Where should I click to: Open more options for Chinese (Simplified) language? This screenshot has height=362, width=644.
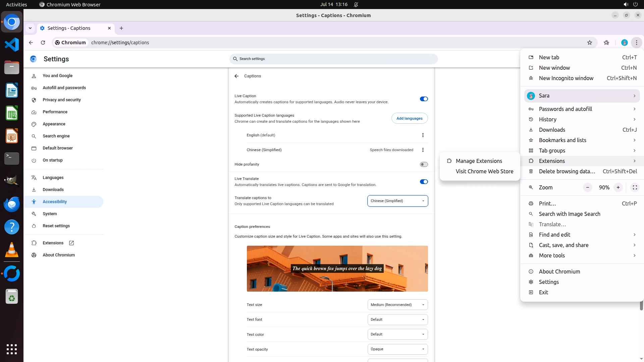coord(423,150)
